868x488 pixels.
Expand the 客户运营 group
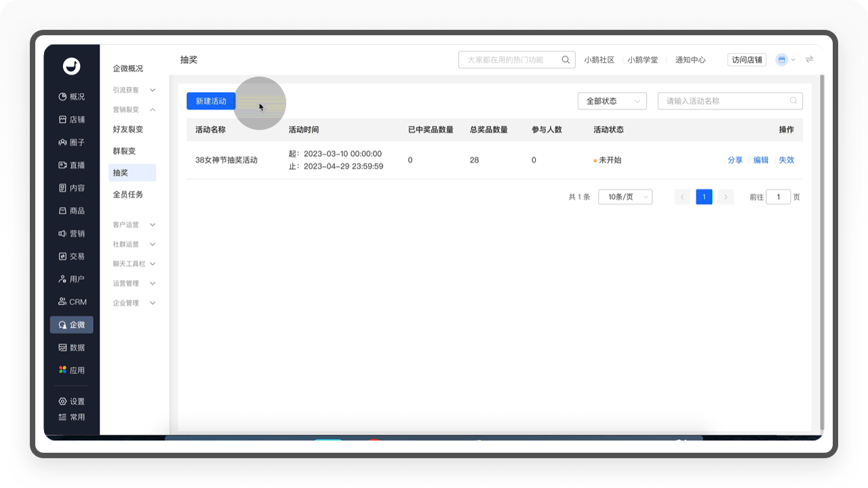pyautogui.click(x=134, y=224)
